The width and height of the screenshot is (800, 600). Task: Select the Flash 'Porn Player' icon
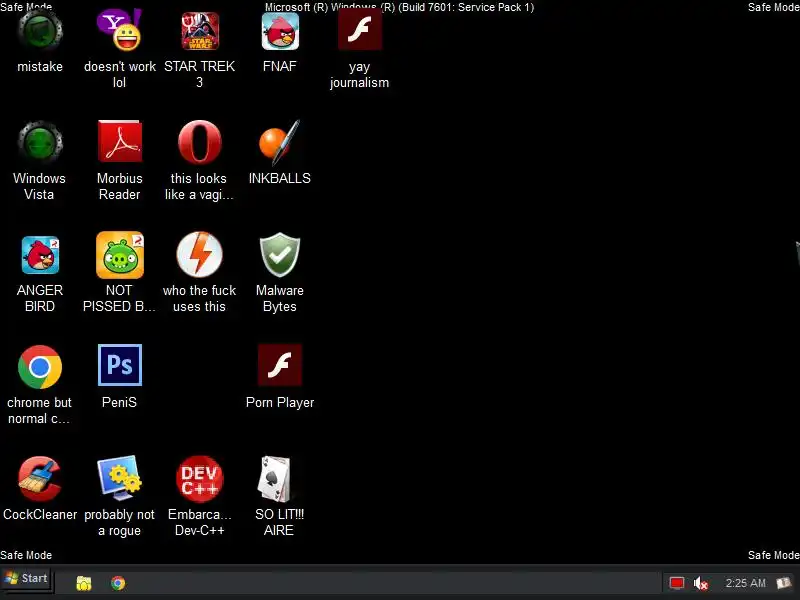click(x=280, y=365)
